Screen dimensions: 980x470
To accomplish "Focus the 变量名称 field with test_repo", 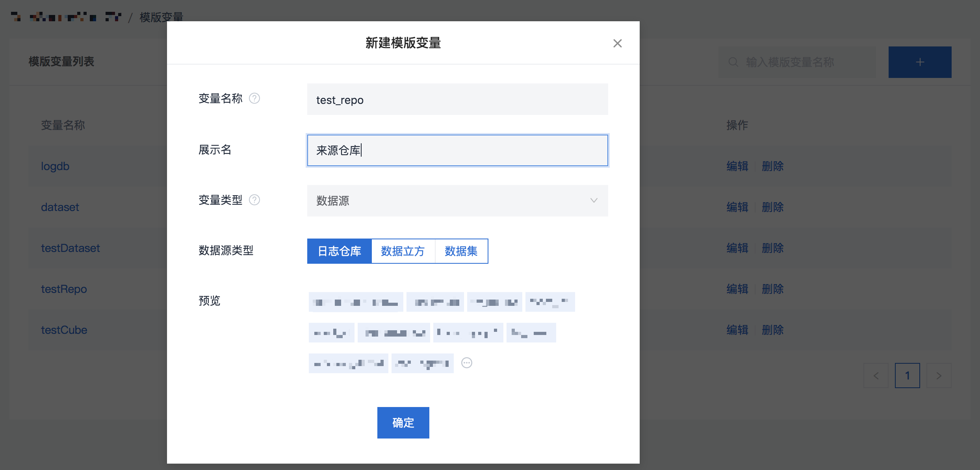I will pyautogui.click(x=458, y=99).
